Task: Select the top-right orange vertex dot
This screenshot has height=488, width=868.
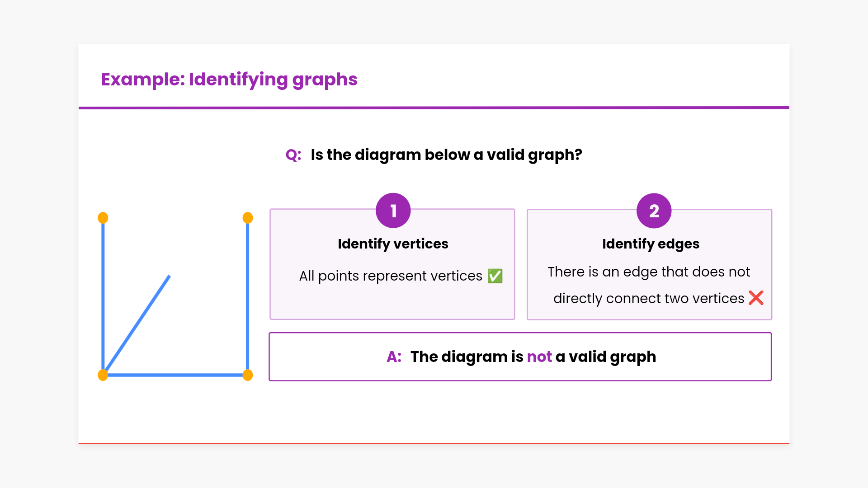Action: coord(248,218)
